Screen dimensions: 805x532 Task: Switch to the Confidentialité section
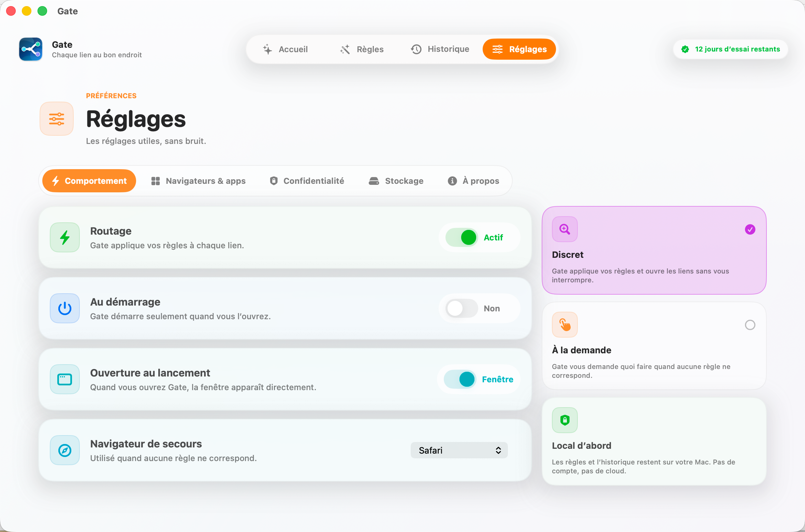(x=307, y=181)
